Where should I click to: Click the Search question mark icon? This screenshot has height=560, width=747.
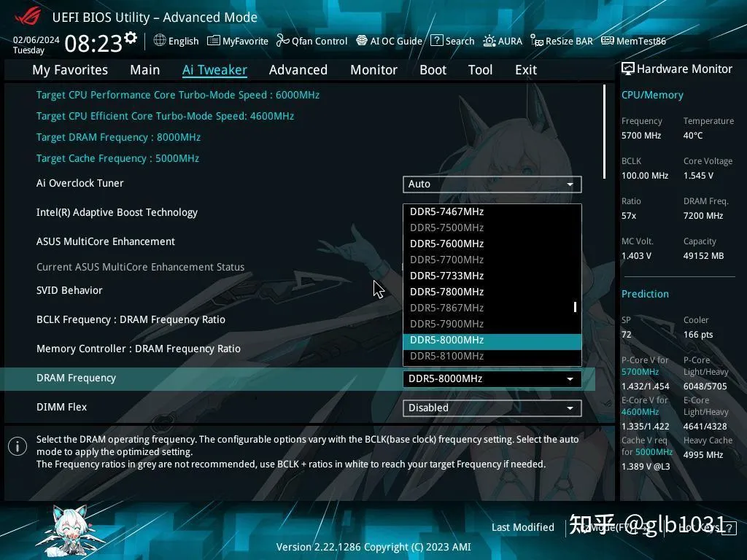(436, 41)
